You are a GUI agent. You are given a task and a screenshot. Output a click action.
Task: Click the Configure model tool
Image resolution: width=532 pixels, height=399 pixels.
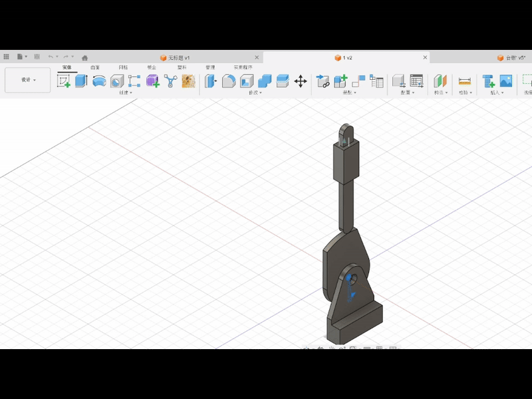[398, 81]
